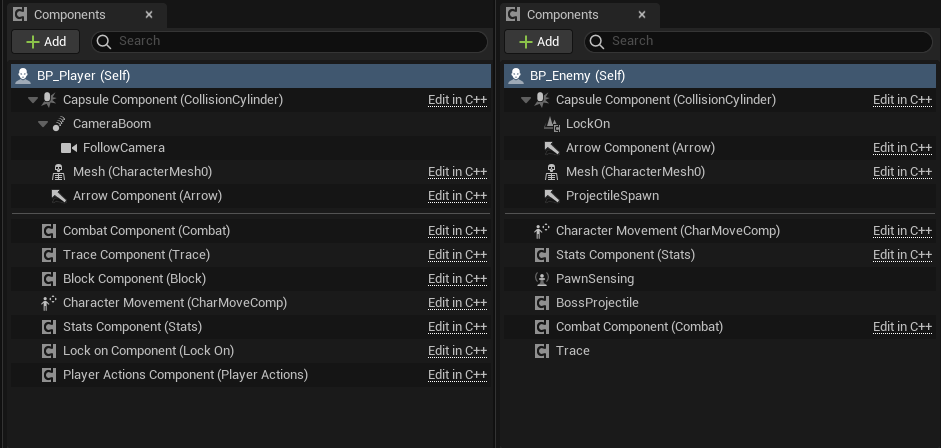The image size is (941, 448).
Task: Collapse the CameraBoom hierarchy arrow
Action: pos(43,124)
